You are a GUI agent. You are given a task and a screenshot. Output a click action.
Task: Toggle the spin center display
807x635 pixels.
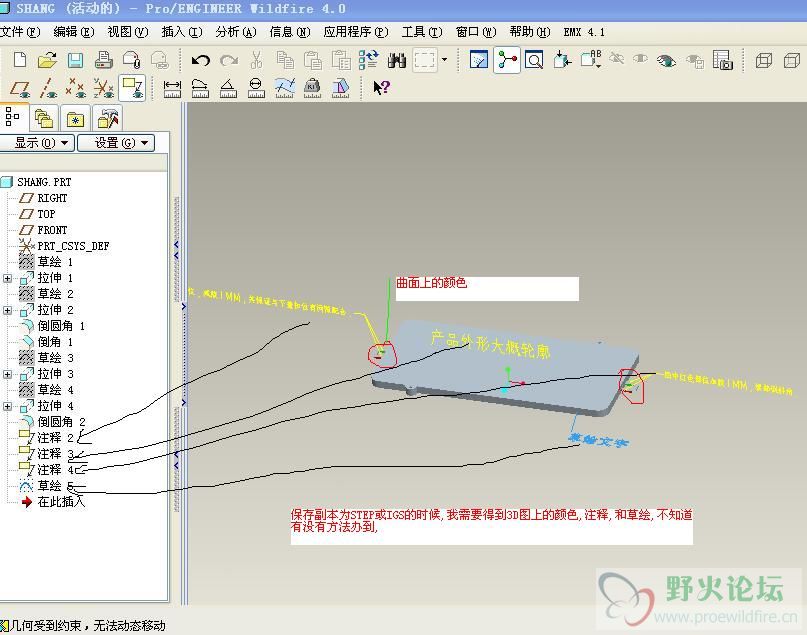click(x=507, y=60)
